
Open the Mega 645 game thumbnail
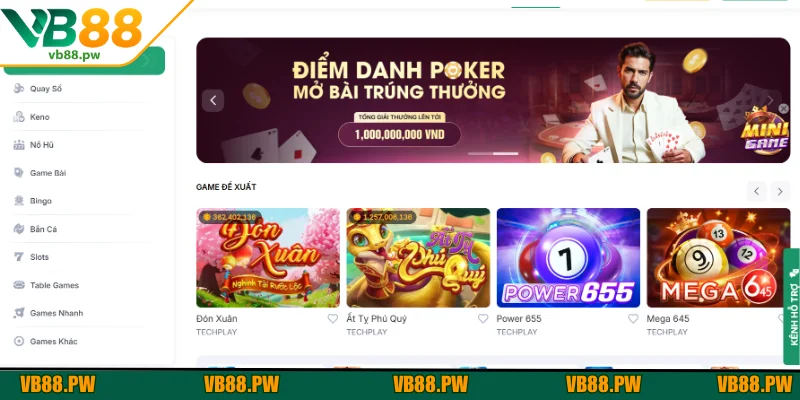click(x=718, y=258)
